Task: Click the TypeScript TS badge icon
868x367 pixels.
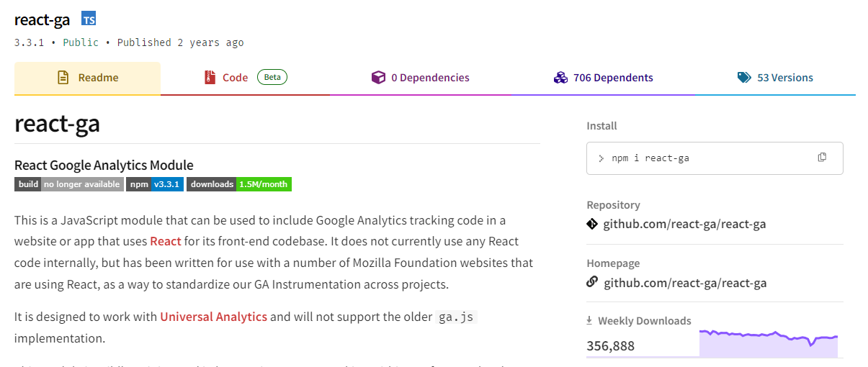Action: (x=89, y=19)
